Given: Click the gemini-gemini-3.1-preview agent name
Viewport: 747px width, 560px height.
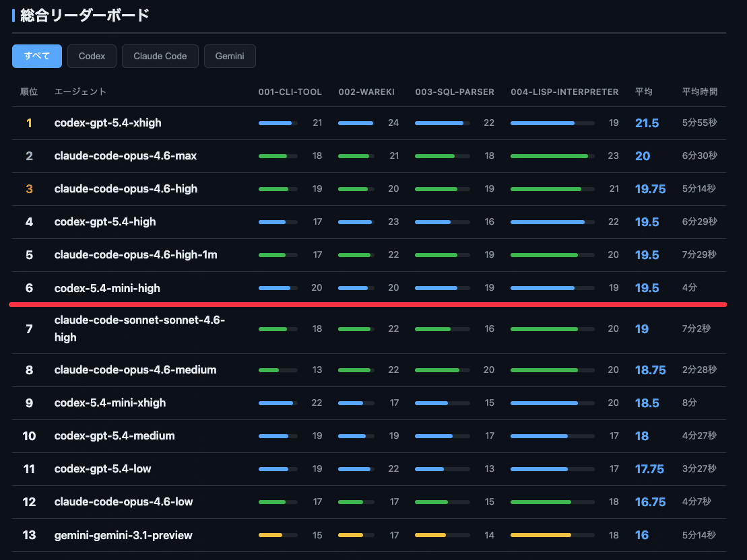Looking at the screenshot, I should 123,536.
